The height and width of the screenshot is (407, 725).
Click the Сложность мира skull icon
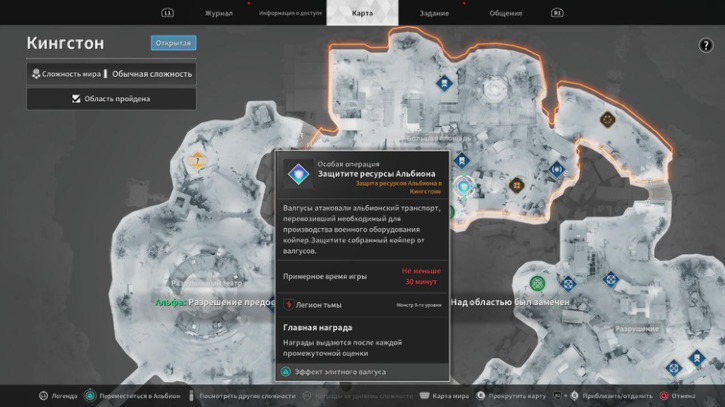coord(36,74)
